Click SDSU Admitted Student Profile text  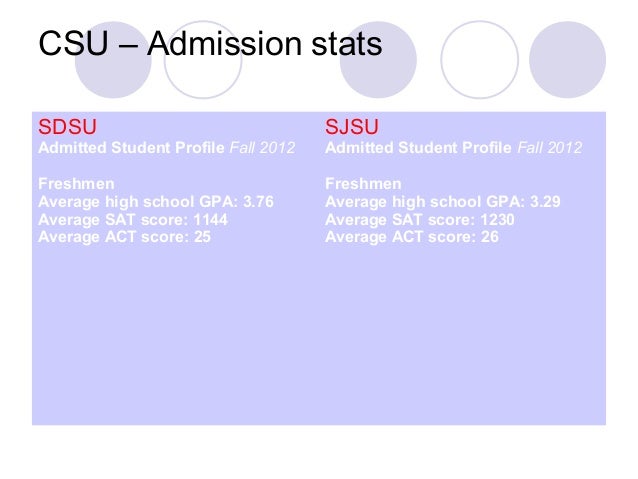pos(131,147)
